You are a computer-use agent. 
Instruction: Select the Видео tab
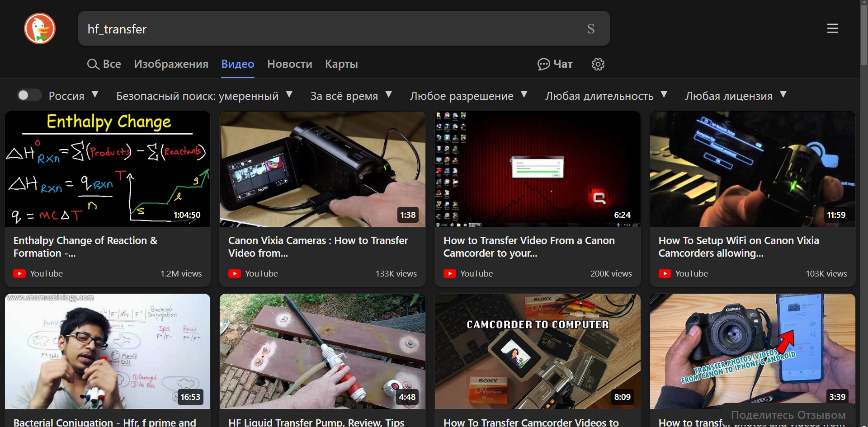(x=238, y=64)
